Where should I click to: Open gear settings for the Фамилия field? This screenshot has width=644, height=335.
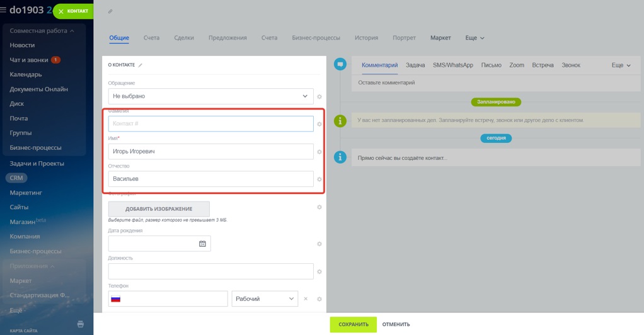319,124
